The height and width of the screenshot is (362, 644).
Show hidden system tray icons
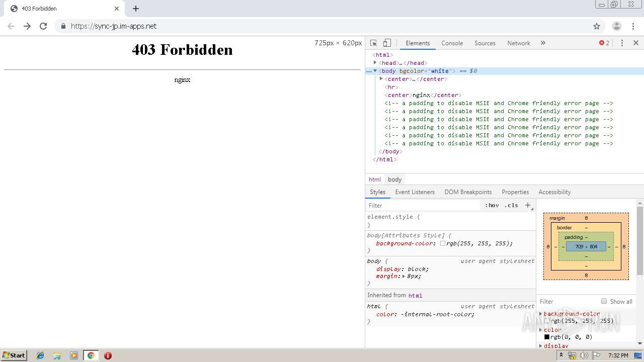(x=561, y=355)
